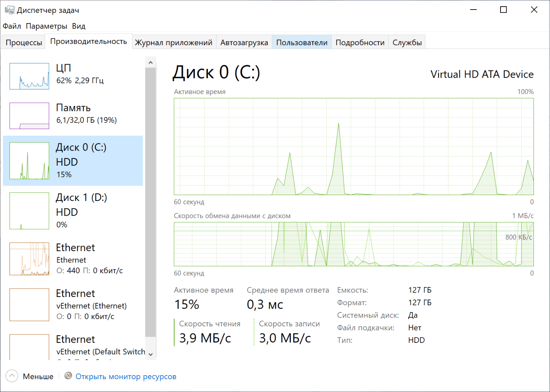Open the File menu
The width and height of the screenshot is (550, 392).
point(12,26)
